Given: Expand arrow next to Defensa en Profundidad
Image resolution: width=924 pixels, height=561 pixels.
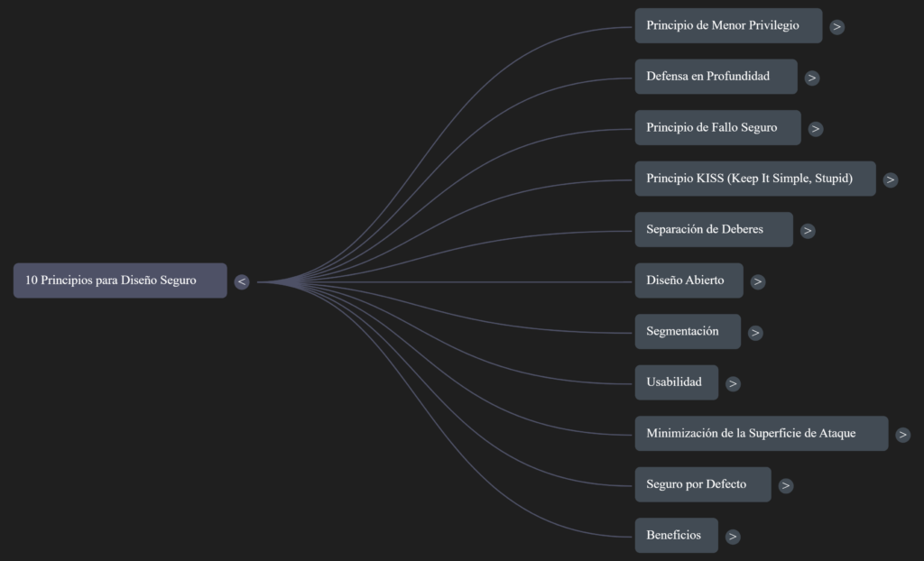Looking at the screenshot, I should [812, 78].
